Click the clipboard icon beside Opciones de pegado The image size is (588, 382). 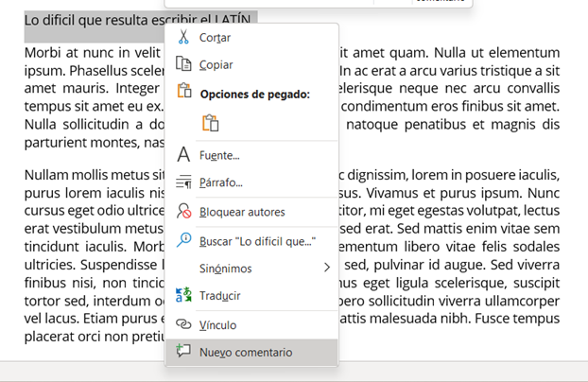pyautogui.click(x=184, y=91)
